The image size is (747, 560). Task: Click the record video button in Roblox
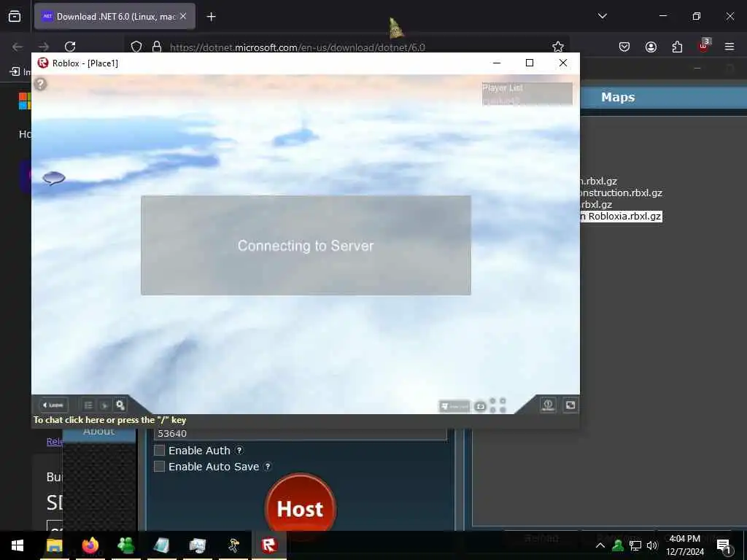454,406
